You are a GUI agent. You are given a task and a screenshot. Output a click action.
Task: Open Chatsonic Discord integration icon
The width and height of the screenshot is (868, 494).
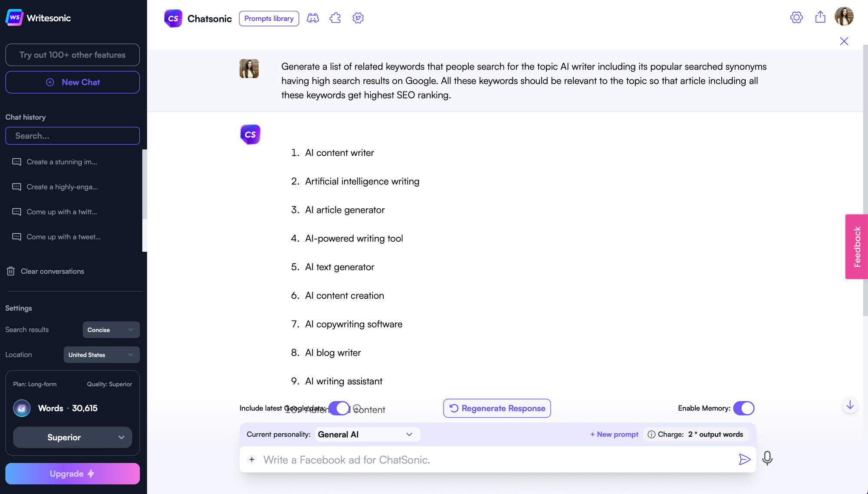[x=313, y=18]
